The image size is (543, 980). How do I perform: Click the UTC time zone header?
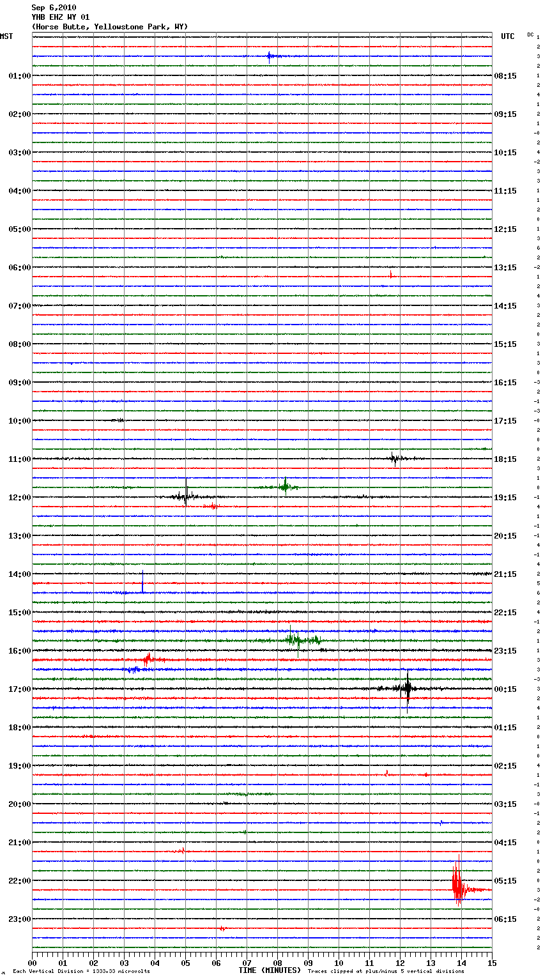tap(508, 36)
